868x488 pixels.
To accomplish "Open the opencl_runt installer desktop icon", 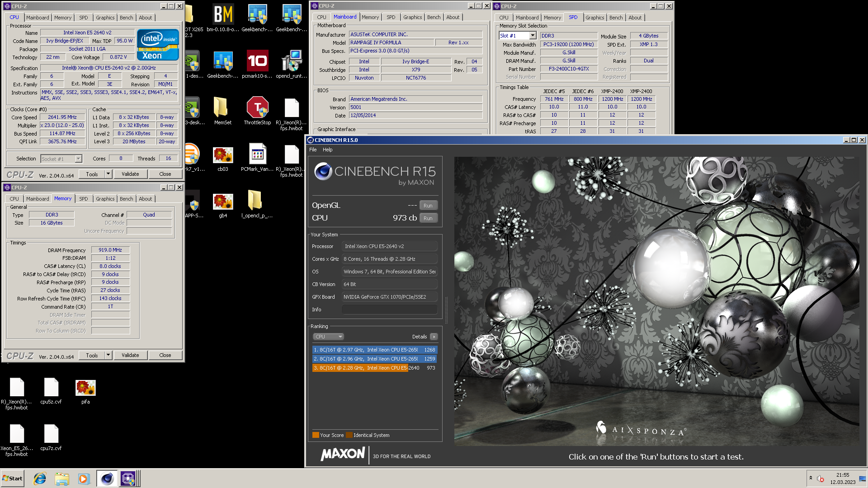I will click(x=292, y=65).
